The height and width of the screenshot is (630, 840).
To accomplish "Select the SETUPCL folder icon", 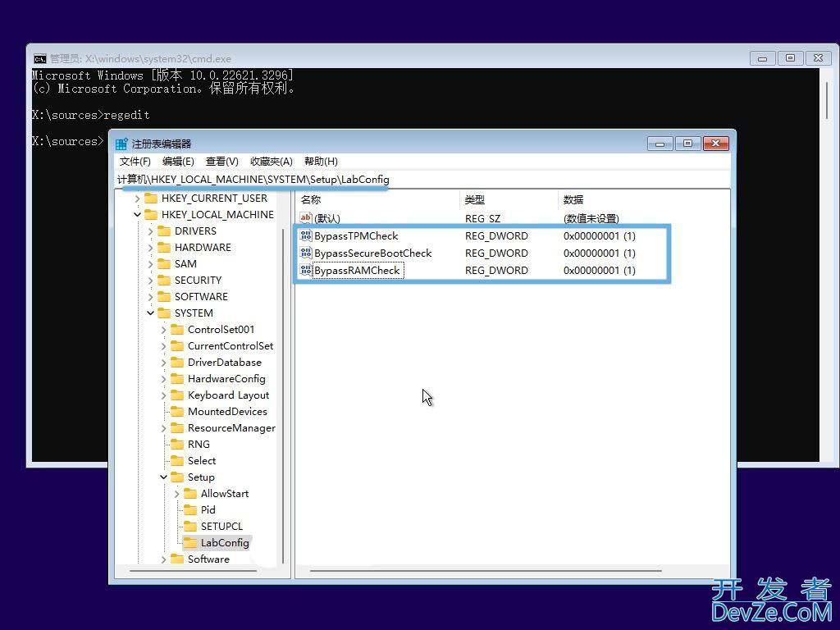I will tap(190, 526).
